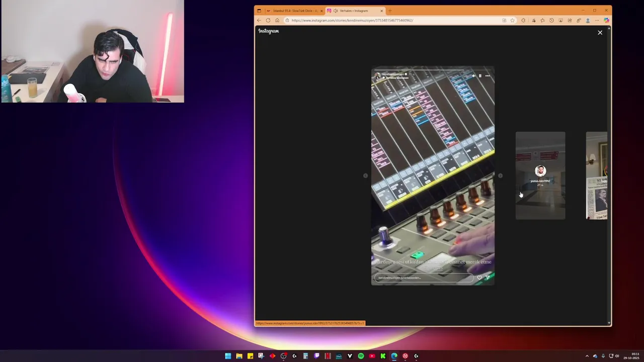This screenshot has height=362, width=644.
Task: Open the clock showing 05:11
Action: (x=632, y=356)
